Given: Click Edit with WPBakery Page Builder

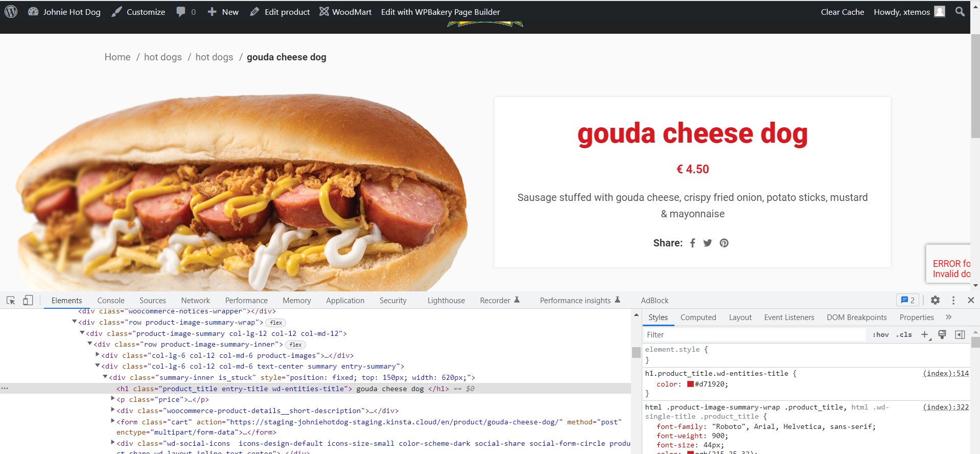Looking at the screenshot, I should tap(440, 12).
